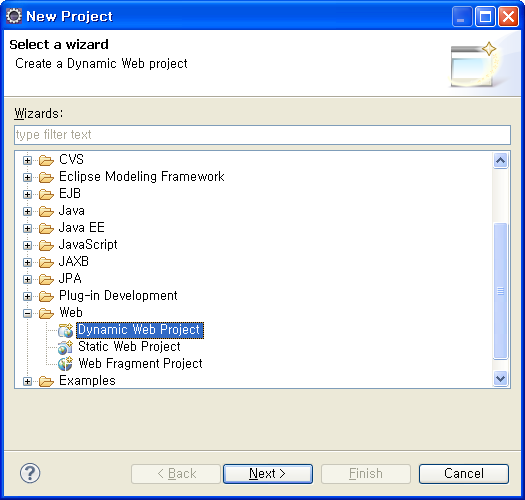Viewport: 525px width, 500px height.
Task: Expand the Java EE category
Action: (27, 229)
